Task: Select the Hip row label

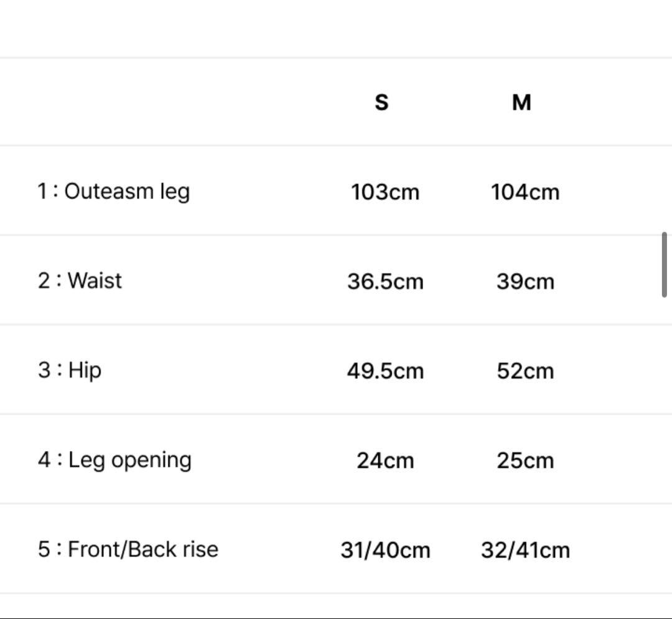Action: click(x=70, y=370)
